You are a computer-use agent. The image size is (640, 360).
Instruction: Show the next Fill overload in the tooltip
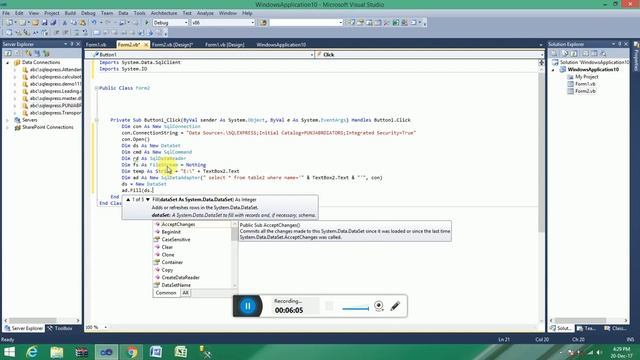(x=148, y=200)
